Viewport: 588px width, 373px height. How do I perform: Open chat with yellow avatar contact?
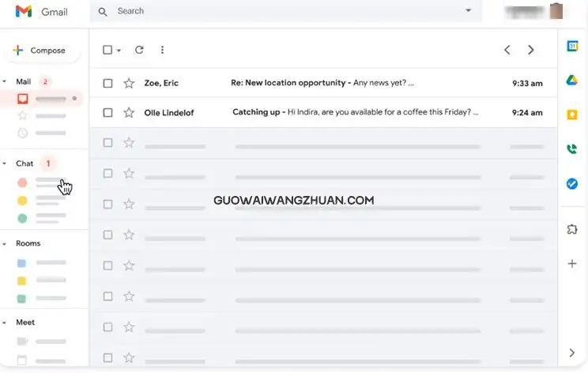(22, 201)
